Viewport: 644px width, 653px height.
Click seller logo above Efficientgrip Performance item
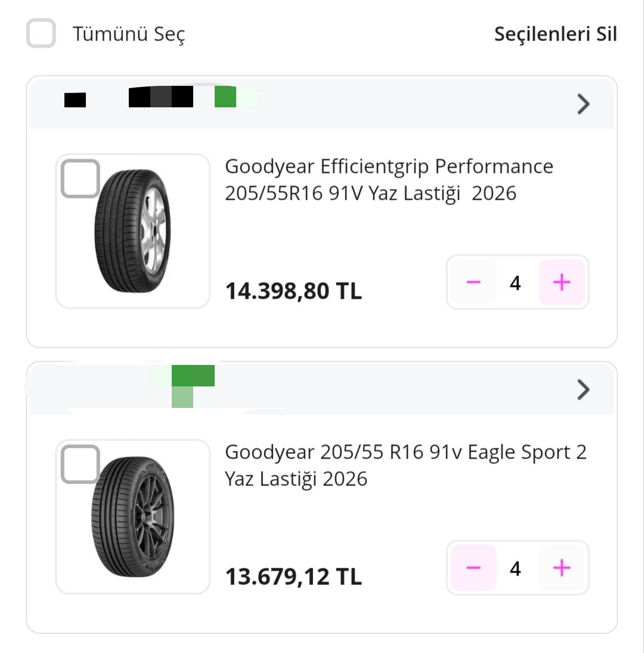[x=161, y=97]
